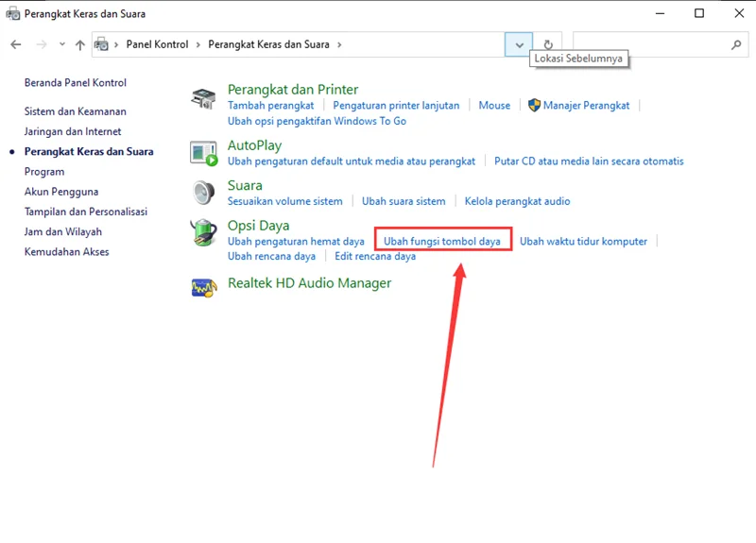Click Panel Kontrol breadcrumb
Image resolution: width=756 pixels, height=543 pixels.
[x=157, y=44]
